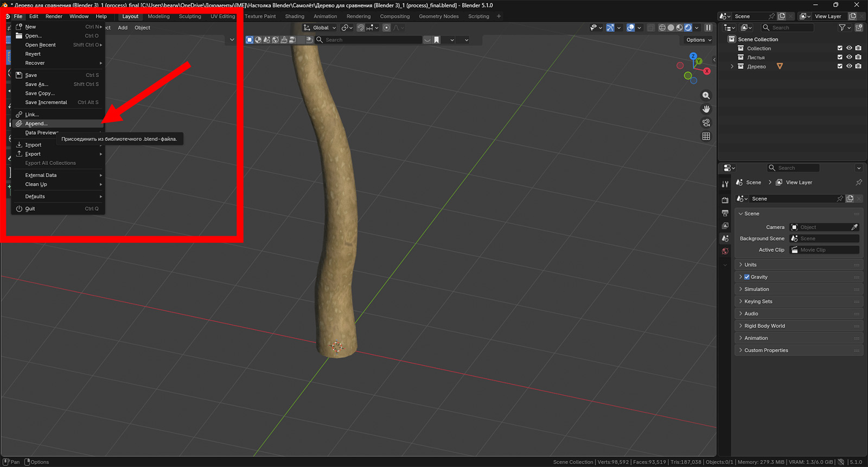868x467 pixels.
Task: Uncheck the Gravity checkbox
Action: [747, 277]
